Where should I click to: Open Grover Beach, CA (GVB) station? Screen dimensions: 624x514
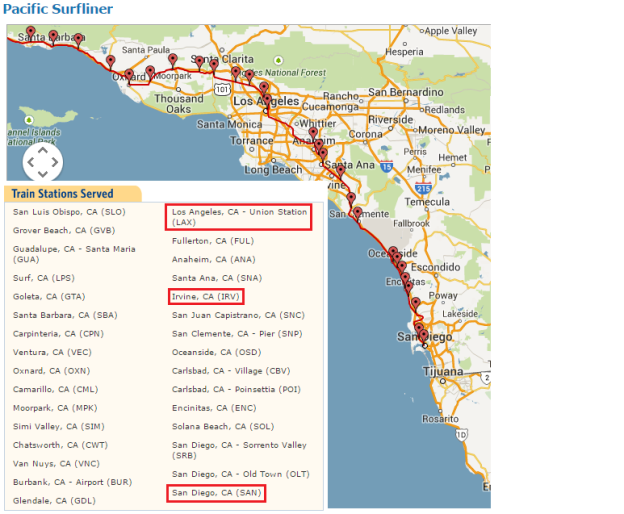(64, 230)
